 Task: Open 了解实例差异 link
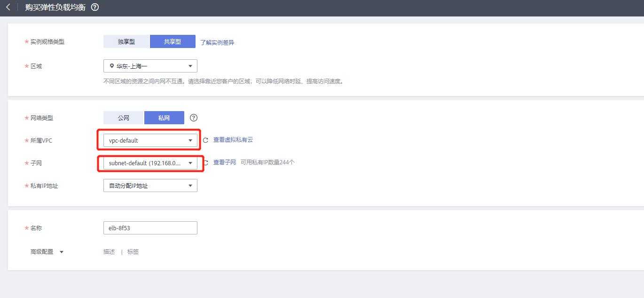pos(217,42)
